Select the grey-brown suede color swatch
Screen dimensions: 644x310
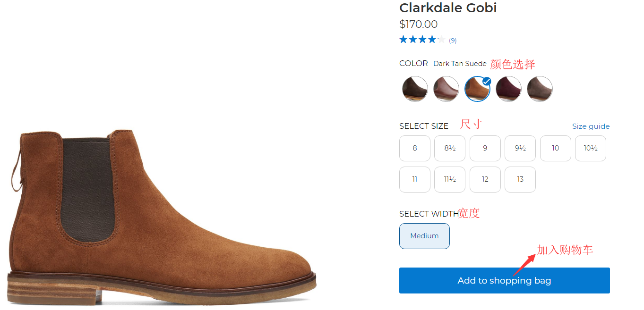(540, 89)
